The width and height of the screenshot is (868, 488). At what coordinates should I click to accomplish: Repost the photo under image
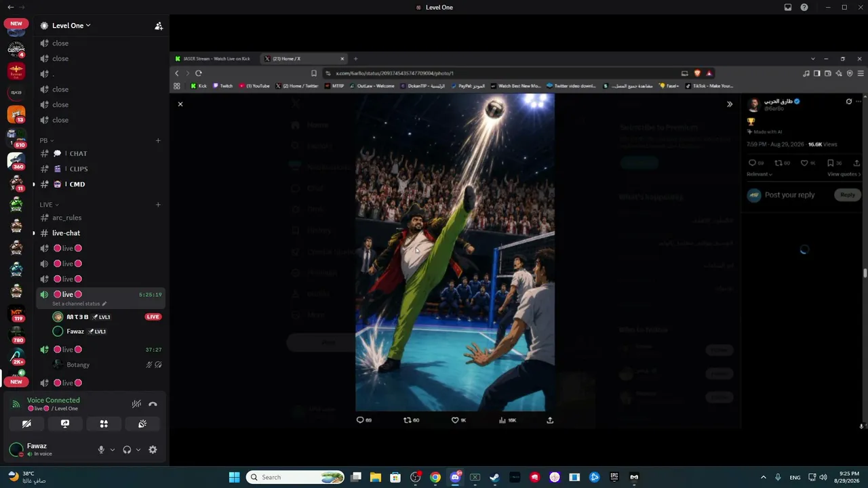tap(412, 420)
